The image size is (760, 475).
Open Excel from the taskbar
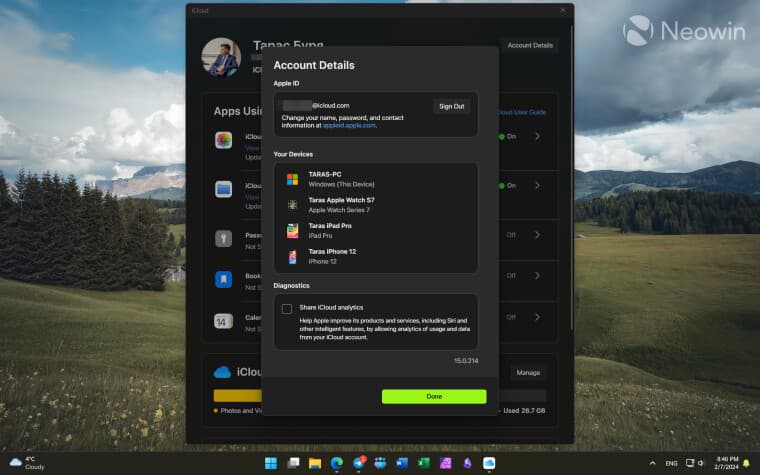click(x=424, y=463)
